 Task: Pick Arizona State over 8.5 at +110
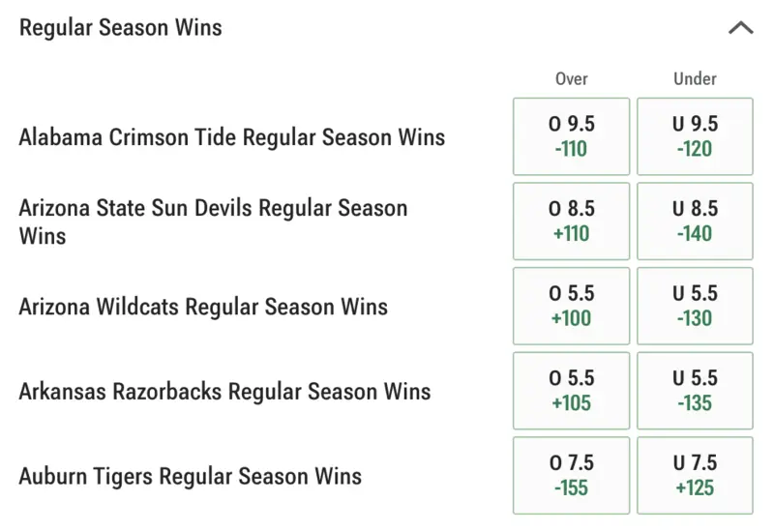(x=571, y=222)
